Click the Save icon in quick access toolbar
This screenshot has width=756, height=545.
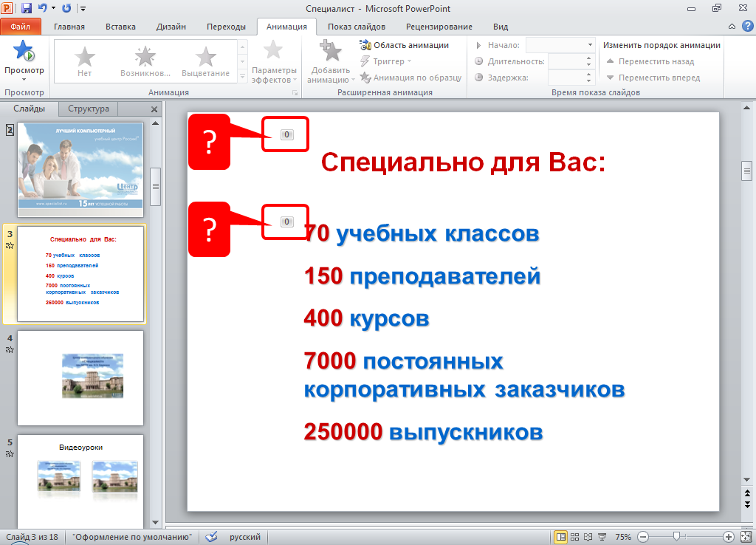tap(27, 8)
